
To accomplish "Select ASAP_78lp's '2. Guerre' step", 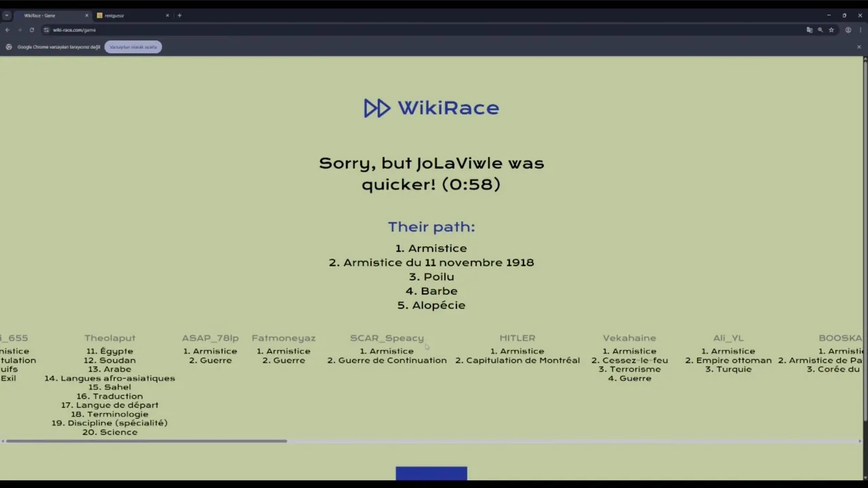I will pos(210,360).
